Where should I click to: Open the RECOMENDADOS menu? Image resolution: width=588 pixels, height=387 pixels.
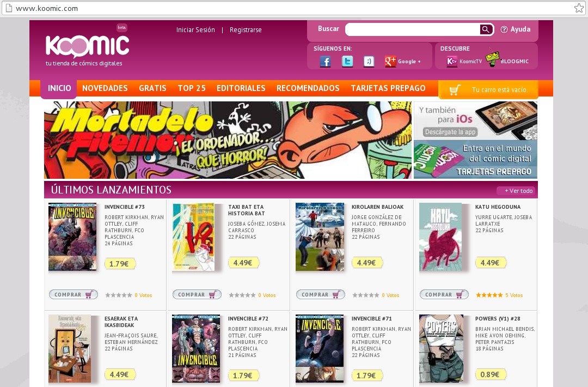(308, 88)
